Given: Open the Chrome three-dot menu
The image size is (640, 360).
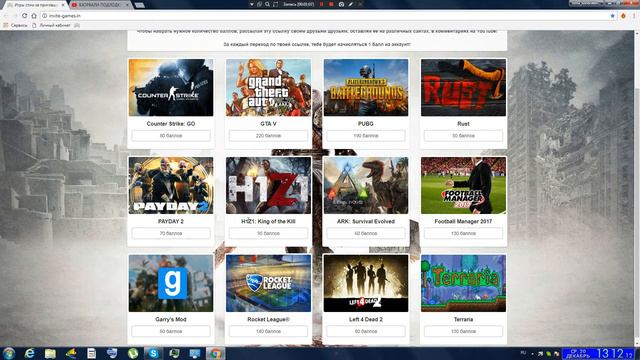Looking at the screenshot, I should tap(634, 16).
